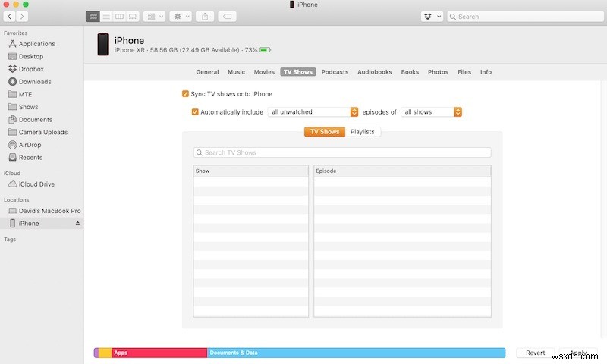Eject the iPhone using the eject icon
607x364 pixels.
[x=77, y=223]
